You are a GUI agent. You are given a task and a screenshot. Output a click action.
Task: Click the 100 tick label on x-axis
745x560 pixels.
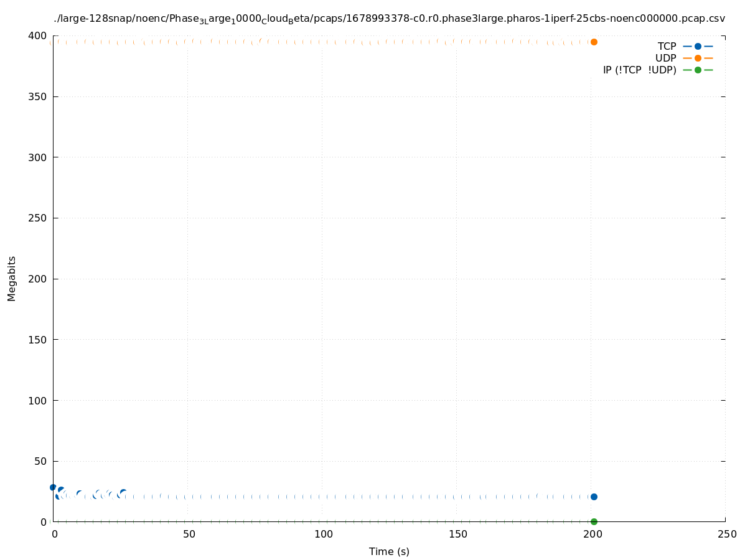pos(323,534)
